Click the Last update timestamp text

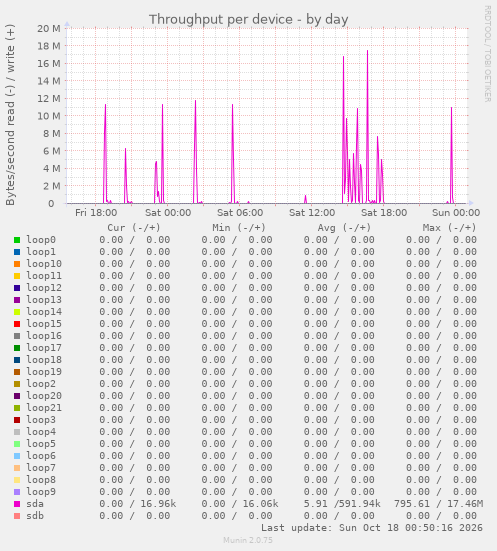[372, 528]
